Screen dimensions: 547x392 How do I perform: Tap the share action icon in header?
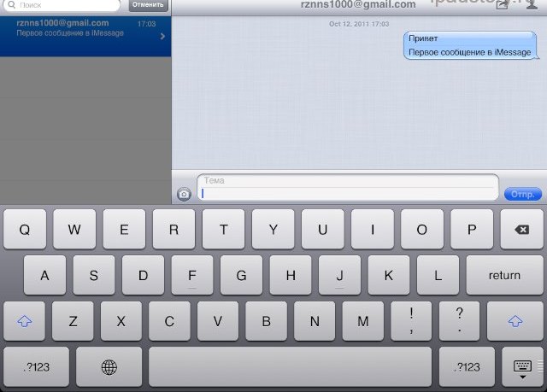(x=502, y=4)
